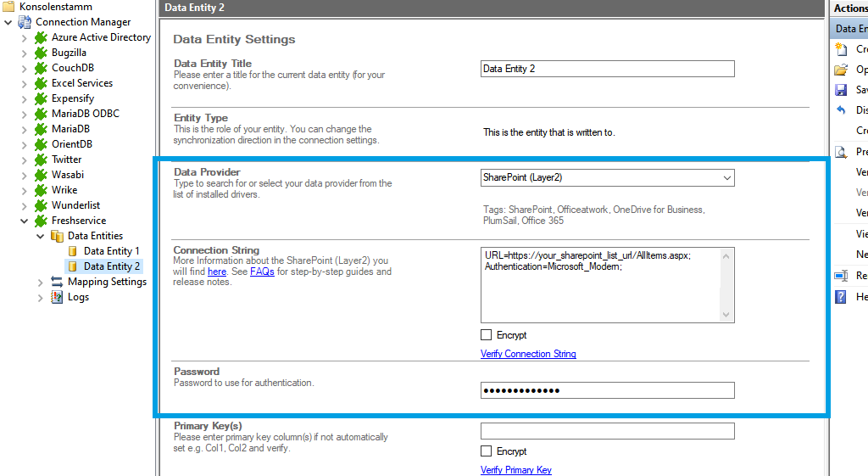Open the Logs tree item
This screenshot has height=476, width=868.
tap(78, 297)
